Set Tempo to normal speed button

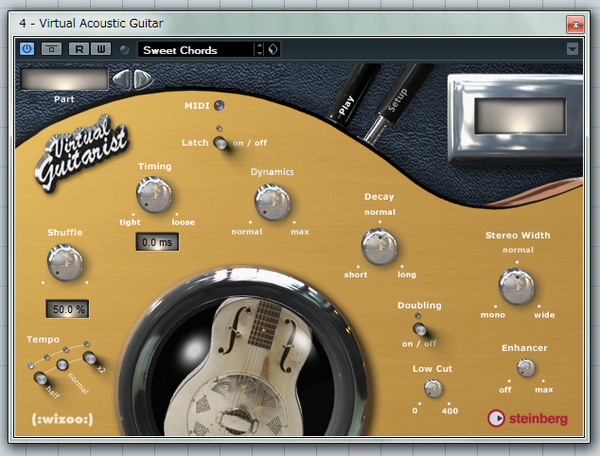(62, 365)
